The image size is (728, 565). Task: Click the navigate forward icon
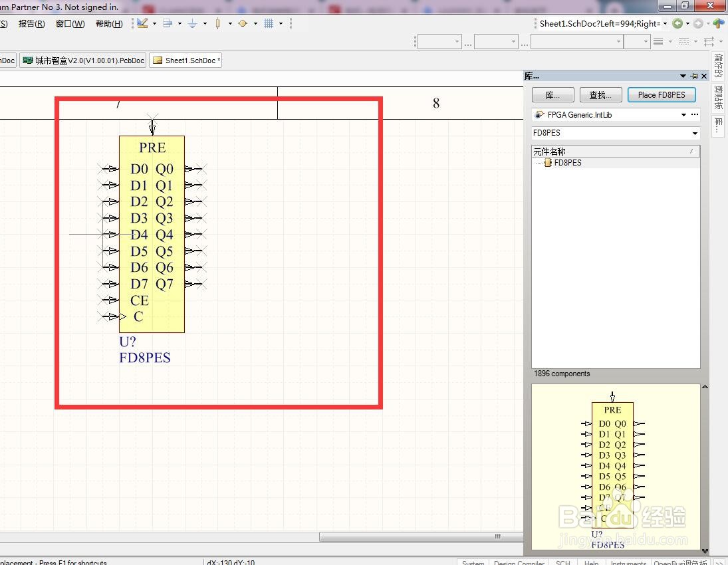[x=698, y=23]
